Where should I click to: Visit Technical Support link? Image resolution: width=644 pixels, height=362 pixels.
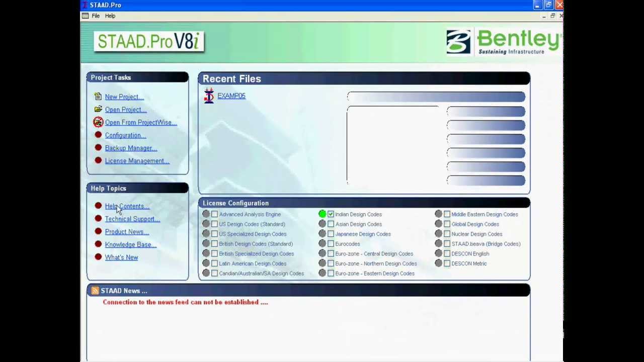[132, 219]
